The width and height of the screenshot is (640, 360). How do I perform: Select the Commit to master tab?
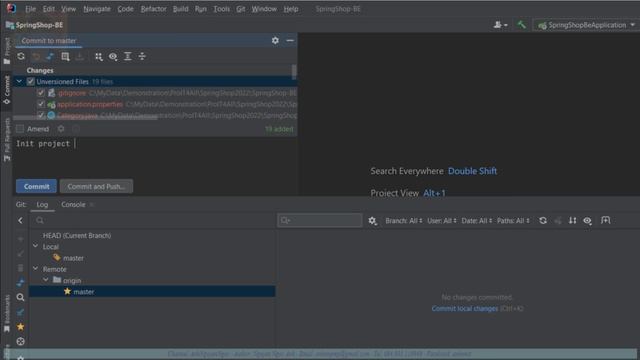[49, 40]
